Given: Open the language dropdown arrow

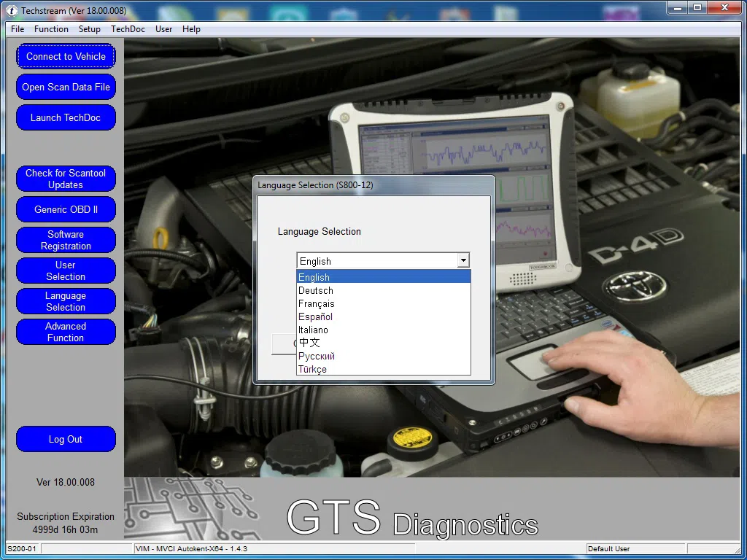Looking at the screenshot, I should click(x=462, y=261).
